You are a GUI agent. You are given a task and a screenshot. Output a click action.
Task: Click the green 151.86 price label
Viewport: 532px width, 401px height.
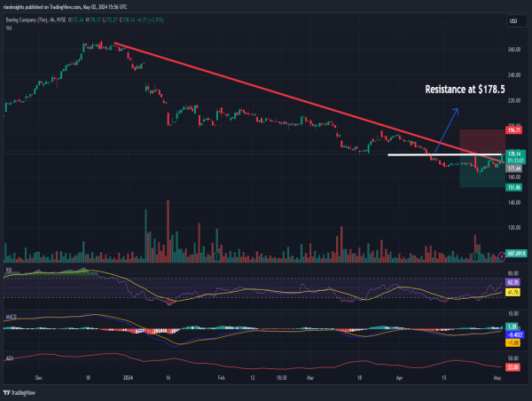513,187
